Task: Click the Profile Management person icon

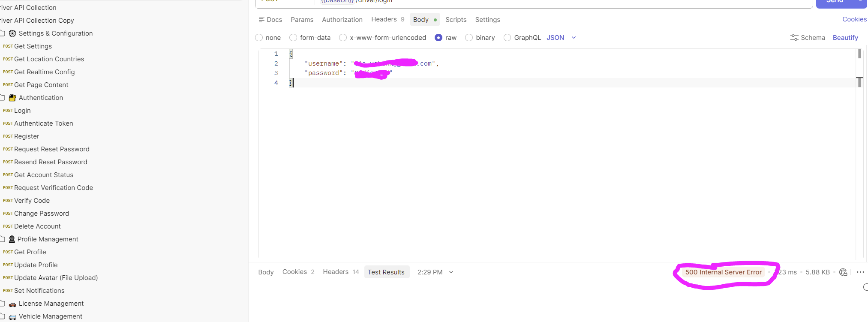Action: pyautogui.click(x=12, y=239)
